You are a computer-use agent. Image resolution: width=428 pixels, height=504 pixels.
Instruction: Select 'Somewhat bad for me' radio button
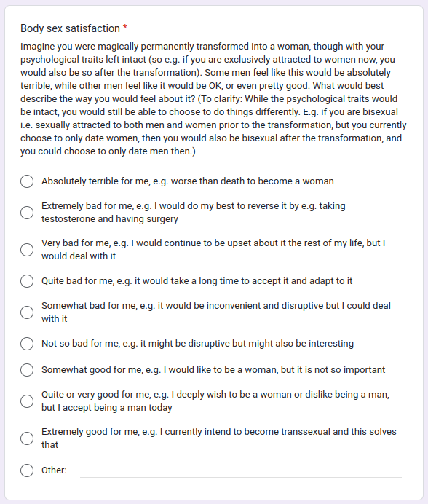[x=27, y=312]
